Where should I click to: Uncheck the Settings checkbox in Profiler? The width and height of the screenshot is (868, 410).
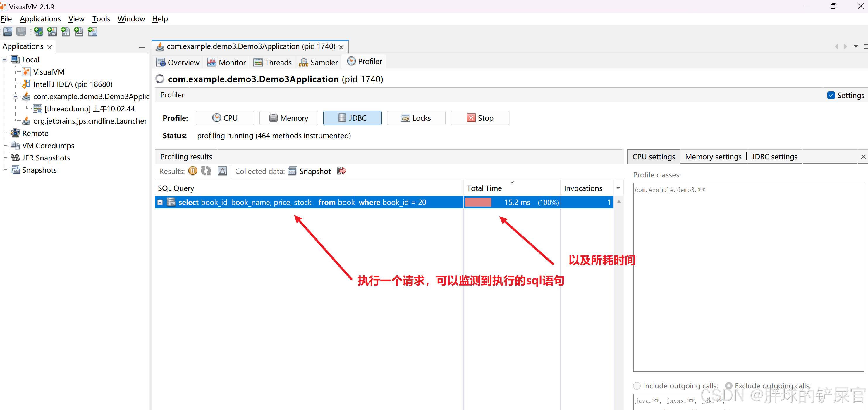(x=831, y=95)
